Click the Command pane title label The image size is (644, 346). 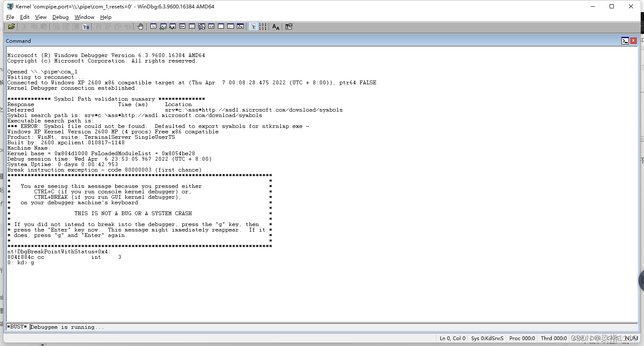pyautogui.click(x=18, y=41)
